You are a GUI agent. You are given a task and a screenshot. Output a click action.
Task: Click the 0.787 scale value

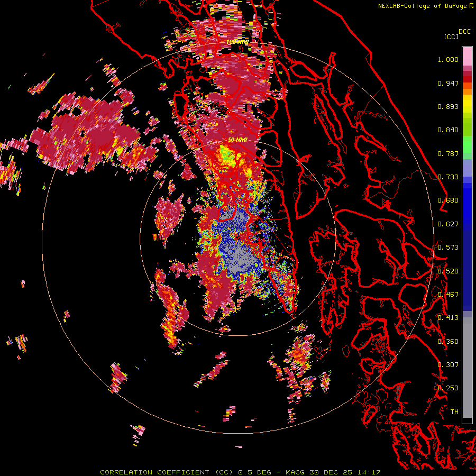pos(448,153)
